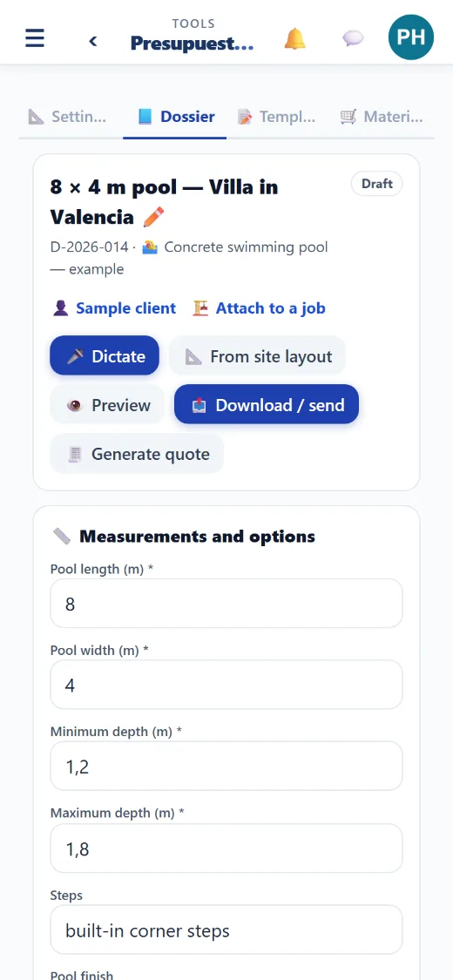The image size is (453, 980).
Task: Click the microphone icon on Dictate
Action: [75, 356]
